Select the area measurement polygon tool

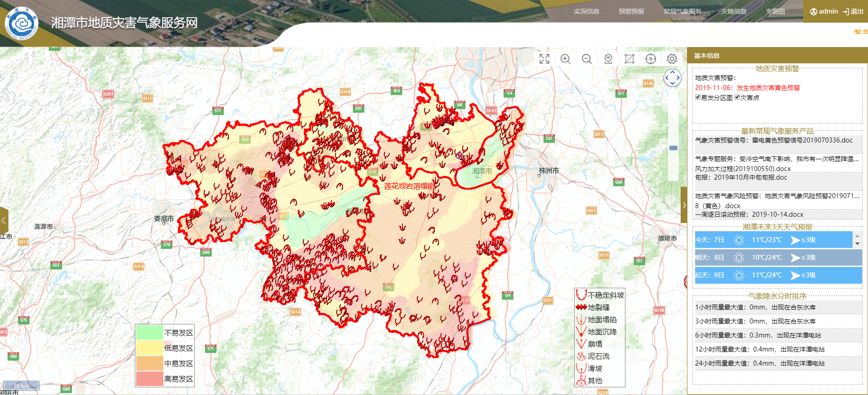(x=630, y=59)
